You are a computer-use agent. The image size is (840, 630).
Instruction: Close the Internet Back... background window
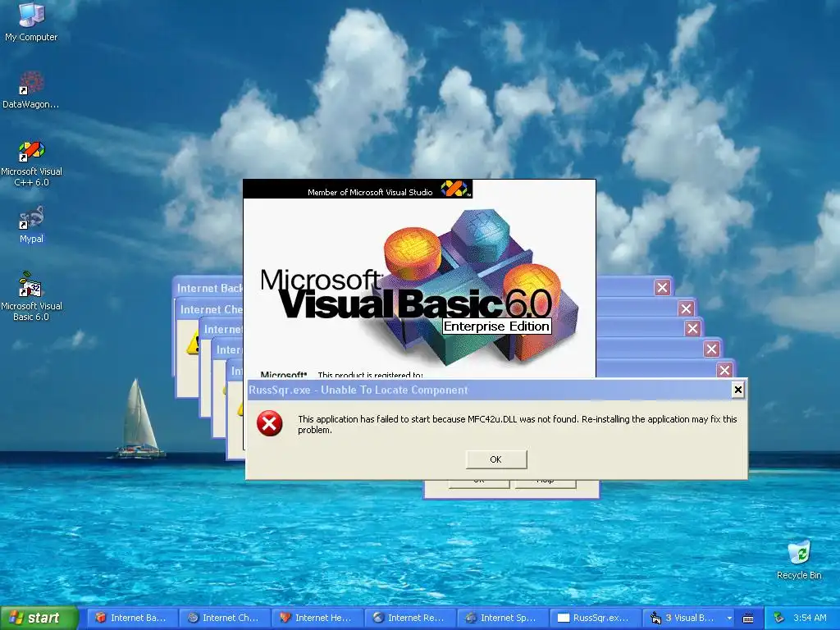click(662, 288)
